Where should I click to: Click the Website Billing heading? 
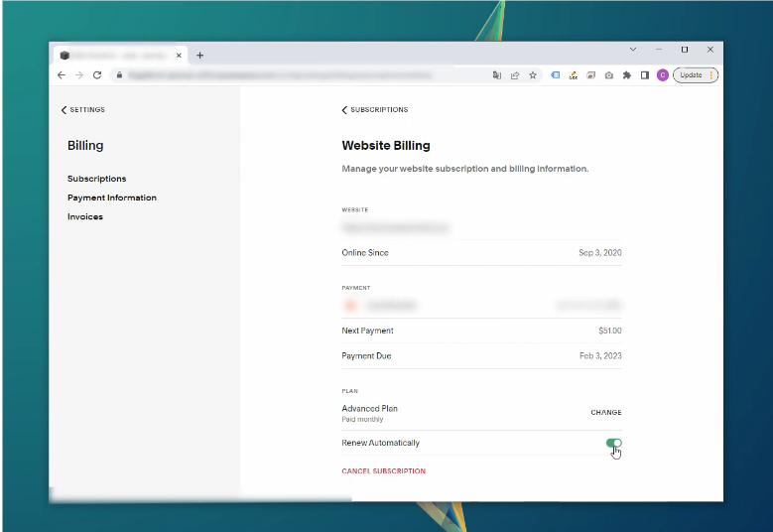(386, 146)
